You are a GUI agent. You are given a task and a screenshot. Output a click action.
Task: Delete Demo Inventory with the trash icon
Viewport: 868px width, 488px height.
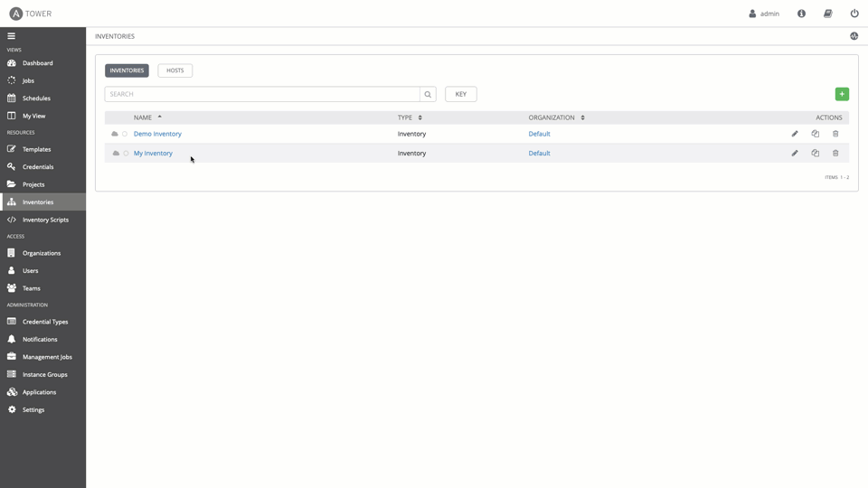(835, 134)
